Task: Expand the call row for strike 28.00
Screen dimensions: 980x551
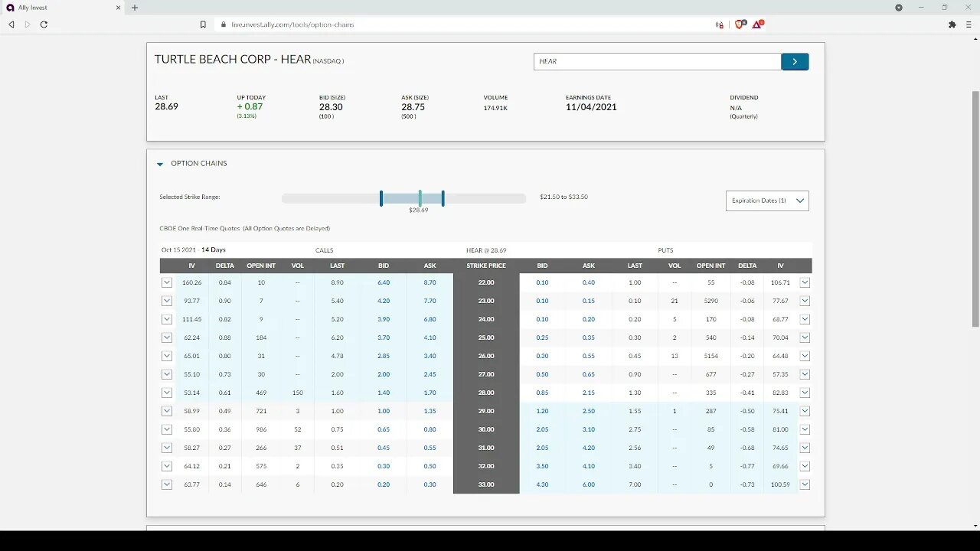Action: (167, 393)
